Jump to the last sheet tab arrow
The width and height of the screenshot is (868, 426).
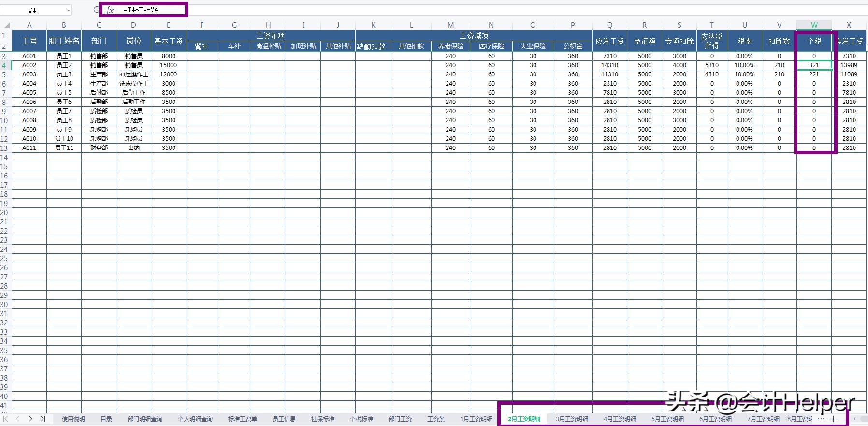click(x=43, y=419)
